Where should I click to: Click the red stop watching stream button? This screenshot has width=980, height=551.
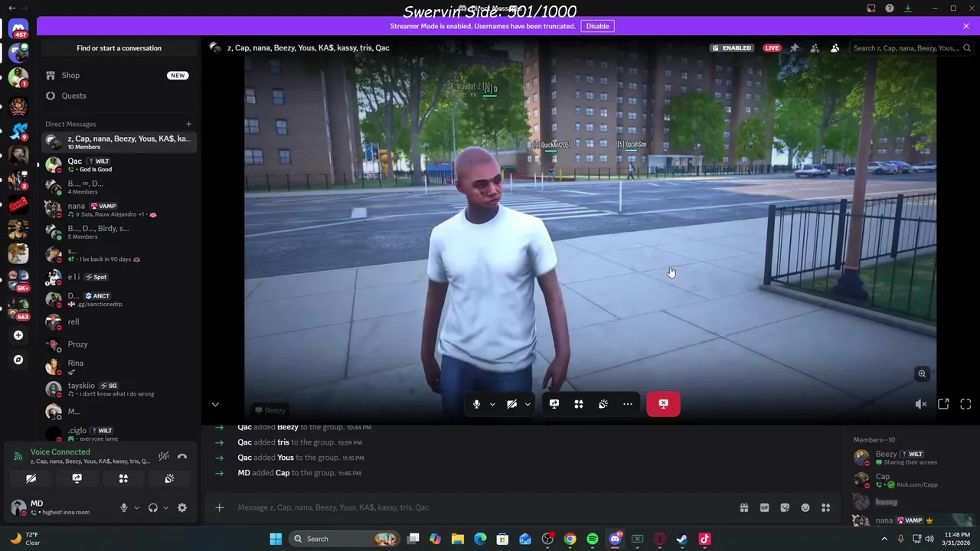pyautogui.click(x=663, y=404)
